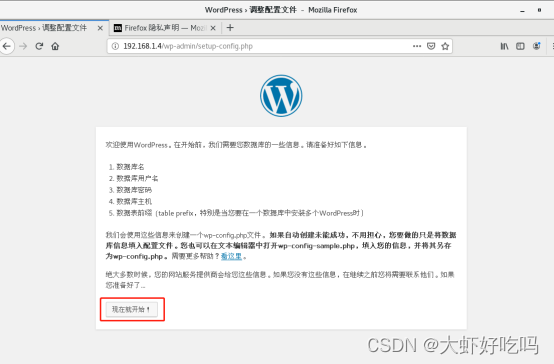Save page to Pocket icon

coord(431,46)
